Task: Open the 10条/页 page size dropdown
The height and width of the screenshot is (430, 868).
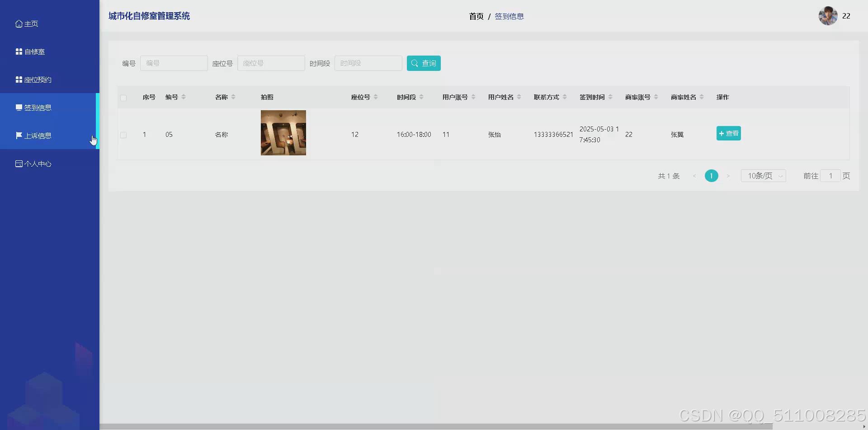Action: tap(763, 176)
